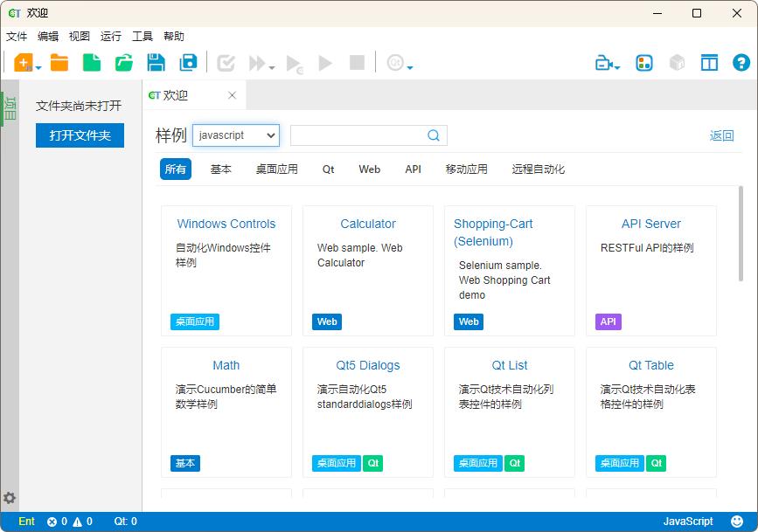Image resolution: width=758 pixels, height=532 pixels.
Task: Click the samples list vertical scrollbar
Action: coord(741,233)
